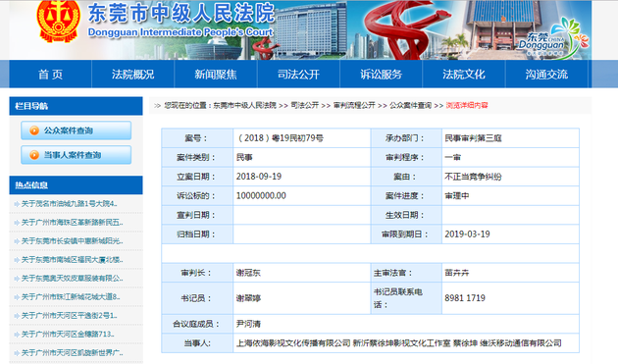
Task: Open the 诉讼服务 menu item
Action: (382, 75)
